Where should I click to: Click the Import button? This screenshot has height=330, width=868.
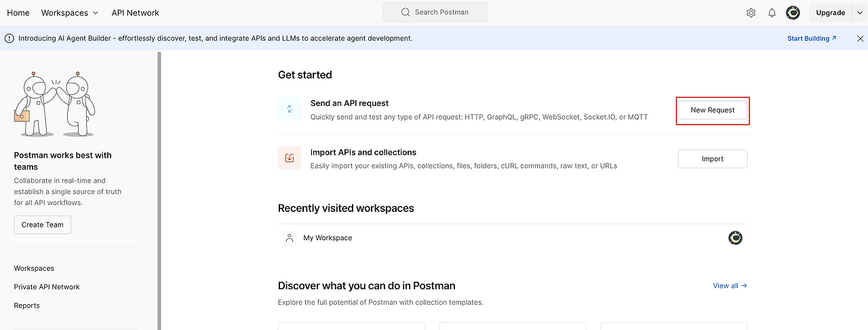tap(713, 159)
